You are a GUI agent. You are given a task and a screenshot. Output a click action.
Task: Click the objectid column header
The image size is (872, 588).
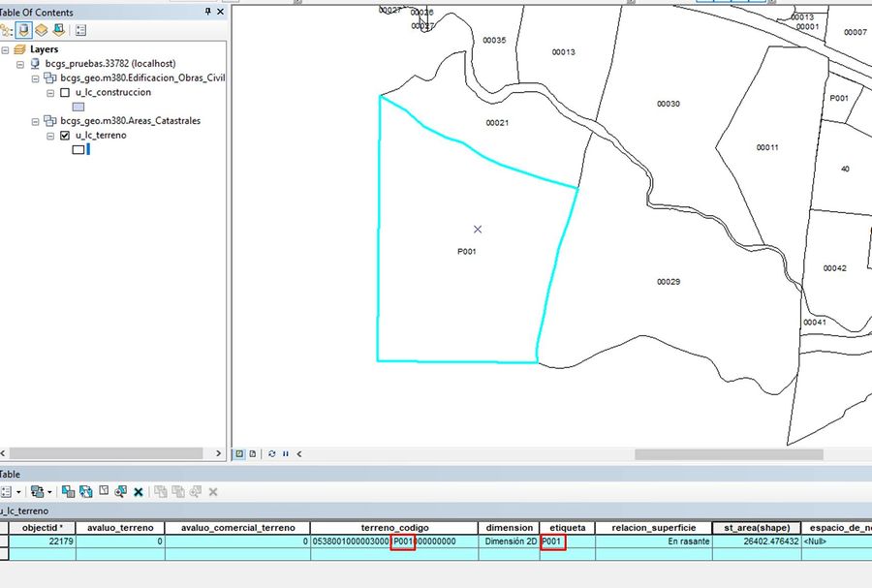point(43,527)
